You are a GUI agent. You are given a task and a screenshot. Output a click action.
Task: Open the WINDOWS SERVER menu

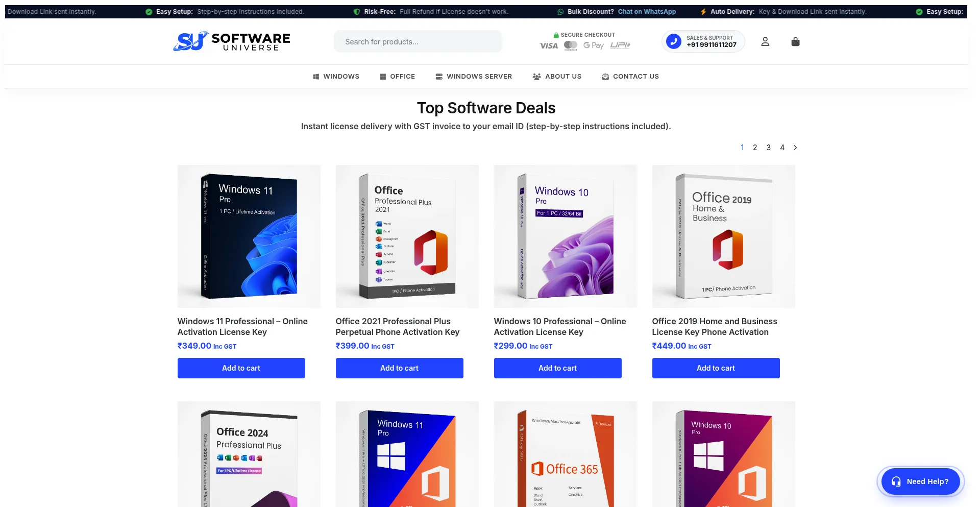474,77
